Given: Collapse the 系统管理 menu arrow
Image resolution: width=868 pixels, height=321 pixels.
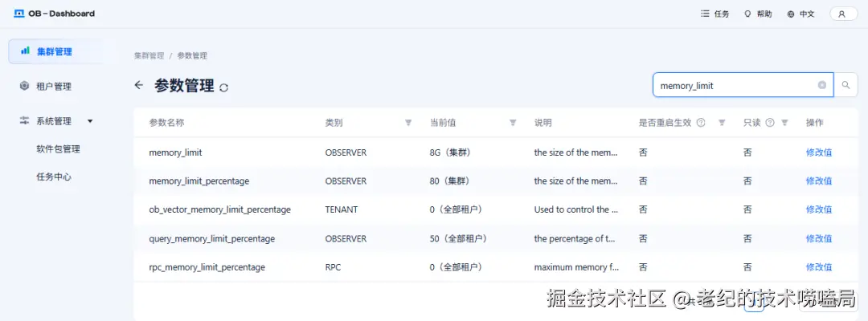Looking at the screenshot, I should pyautogui.click(x=90, y=121).
